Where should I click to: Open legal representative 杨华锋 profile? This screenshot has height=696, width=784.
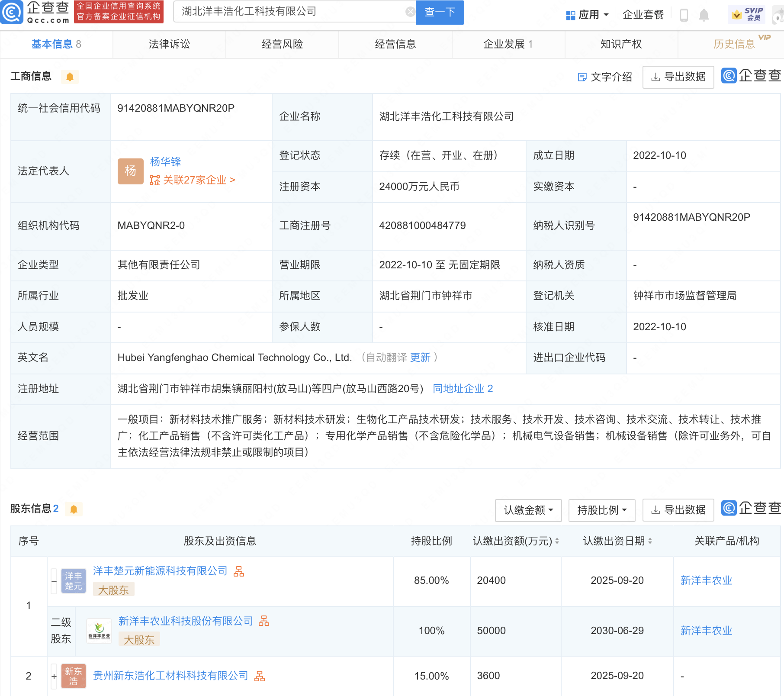coord(165,161)
